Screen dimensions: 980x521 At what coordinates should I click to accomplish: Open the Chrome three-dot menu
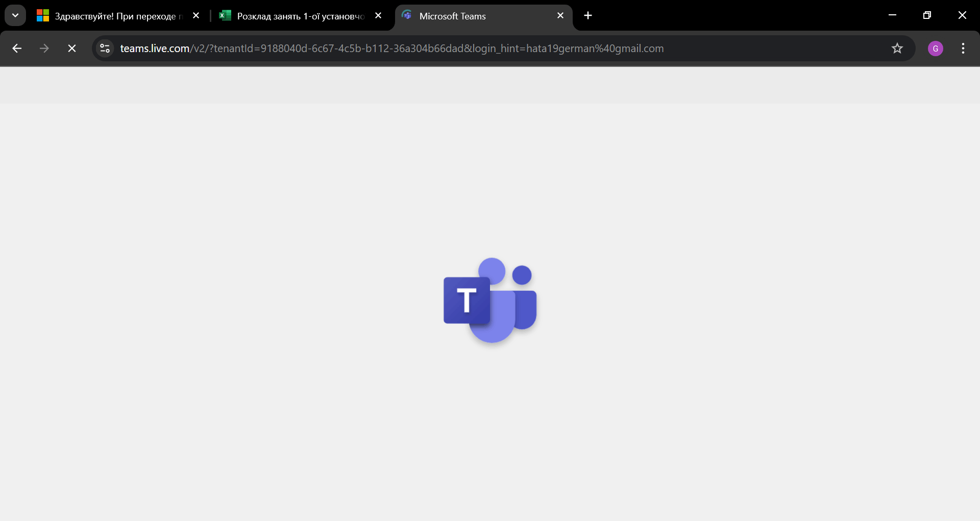[x=963, y=49]
